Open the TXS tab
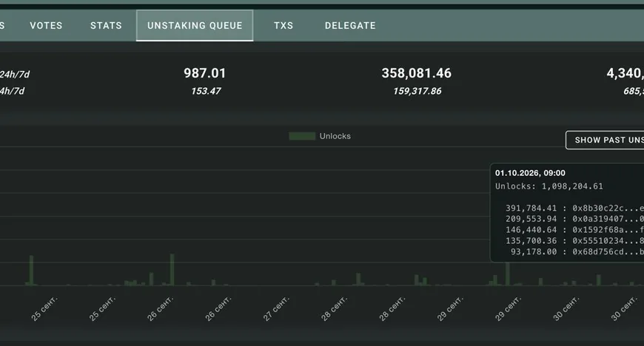This screenshot has height=346, width=644. tap(284, 25)
